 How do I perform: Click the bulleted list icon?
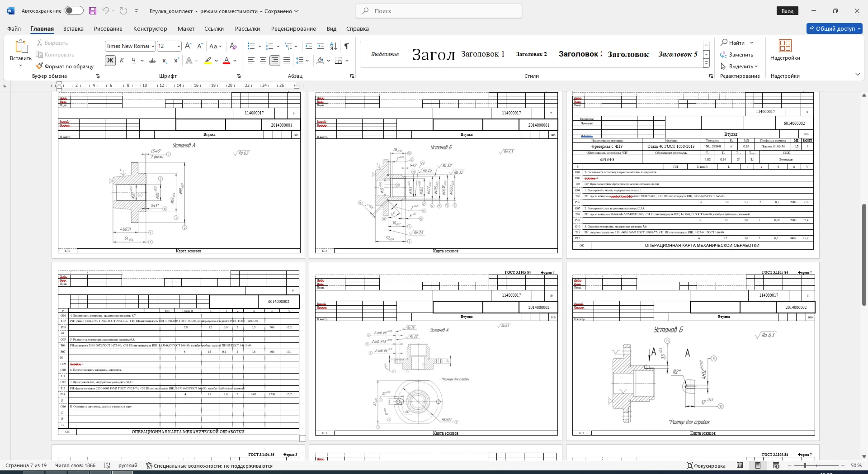click(251, 46)
